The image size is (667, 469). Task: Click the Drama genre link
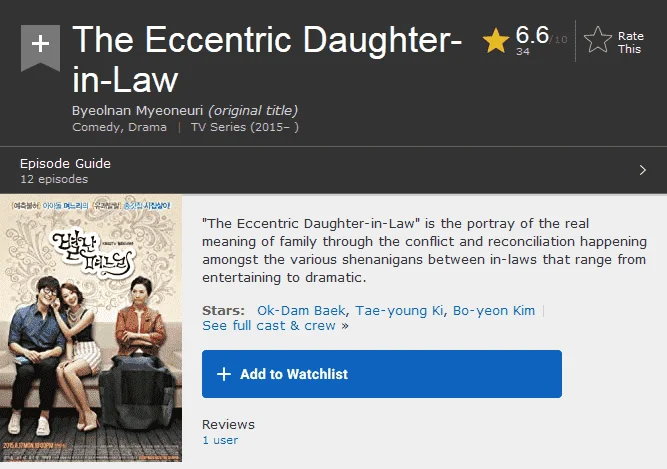point(147,127)
